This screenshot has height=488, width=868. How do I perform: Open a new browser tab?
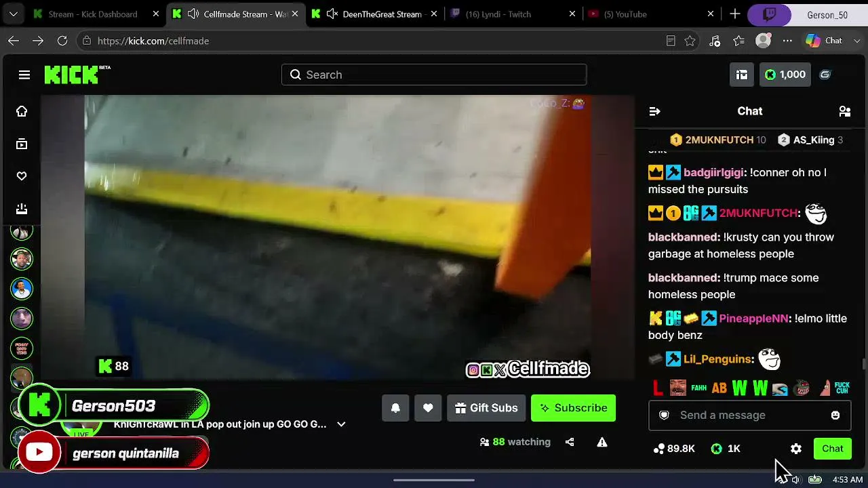point(735,14)
